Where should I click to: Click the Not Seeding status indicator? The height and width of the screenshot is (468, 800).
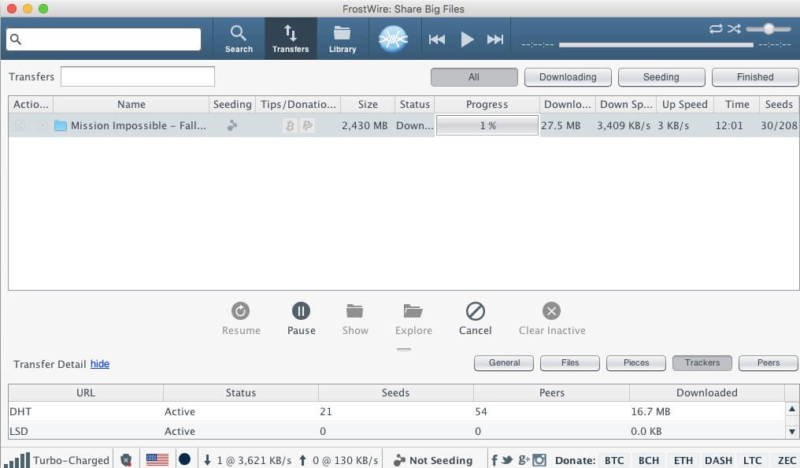click(433, 460)
